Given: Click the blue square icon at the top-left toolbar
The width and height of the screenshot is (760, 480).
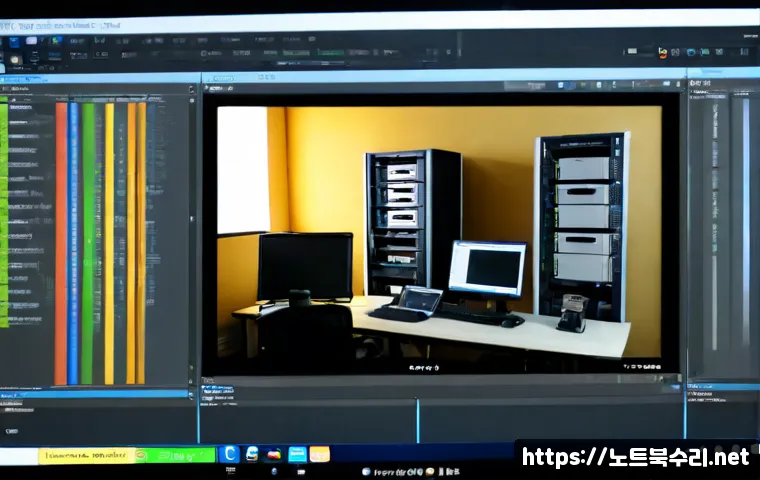Looking at the screenshot, I should 14,42.
